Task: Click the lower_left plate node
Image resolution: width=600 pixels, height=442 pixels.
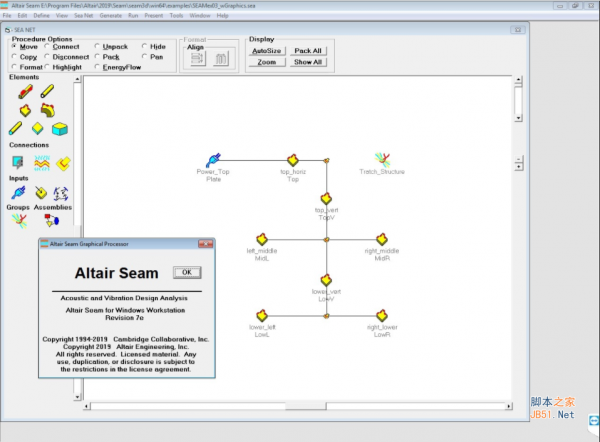Action: (x=262, y=316)
